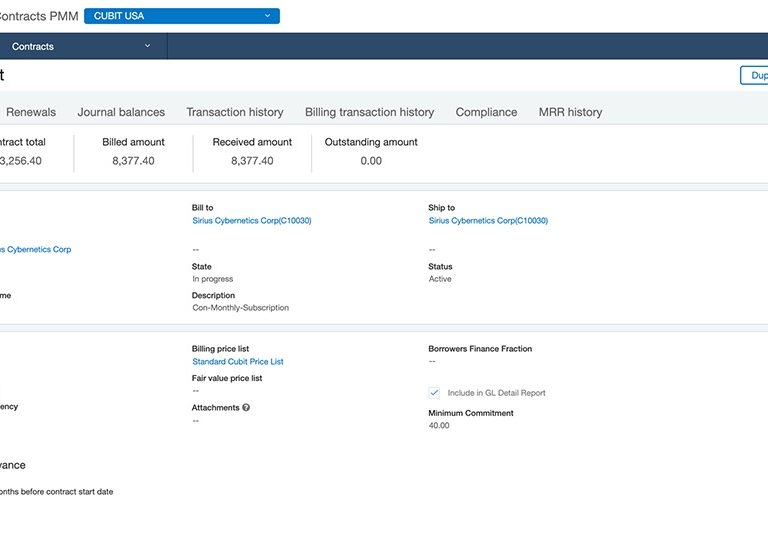Follow the Standard Cubit Price List link
Viewport: 768px width, 536px height.
(238, 362)
